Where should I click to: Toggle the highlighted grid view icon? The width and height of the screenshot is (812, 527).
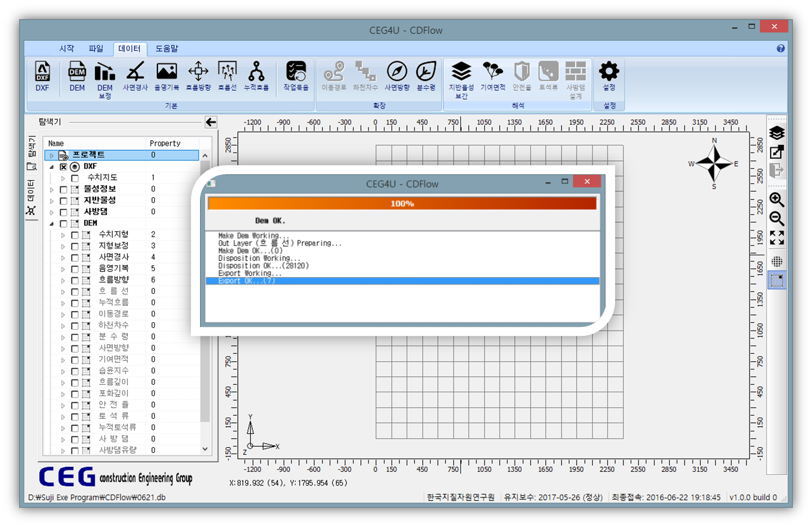[777, 280]
